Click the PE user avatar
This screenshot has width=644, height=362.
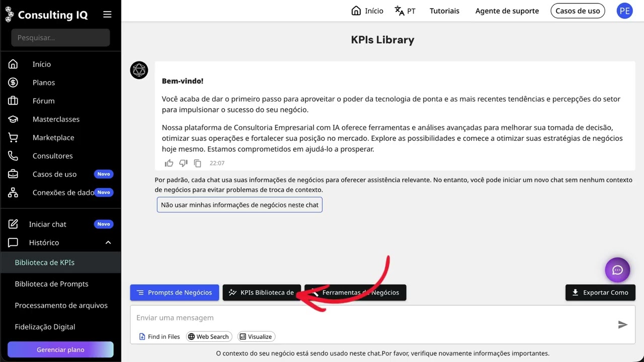[625, 11]
